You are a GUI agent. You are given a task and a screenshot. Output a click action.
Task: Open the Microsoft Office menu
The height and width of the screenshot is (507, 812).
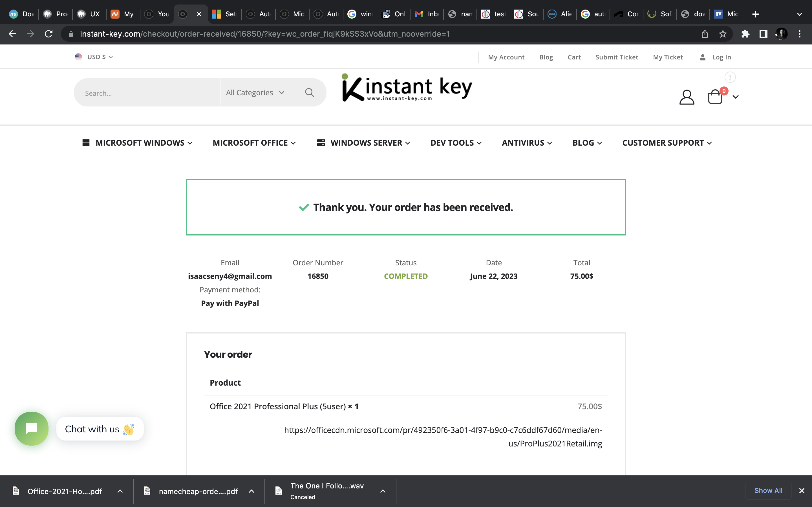pos(254,143)
